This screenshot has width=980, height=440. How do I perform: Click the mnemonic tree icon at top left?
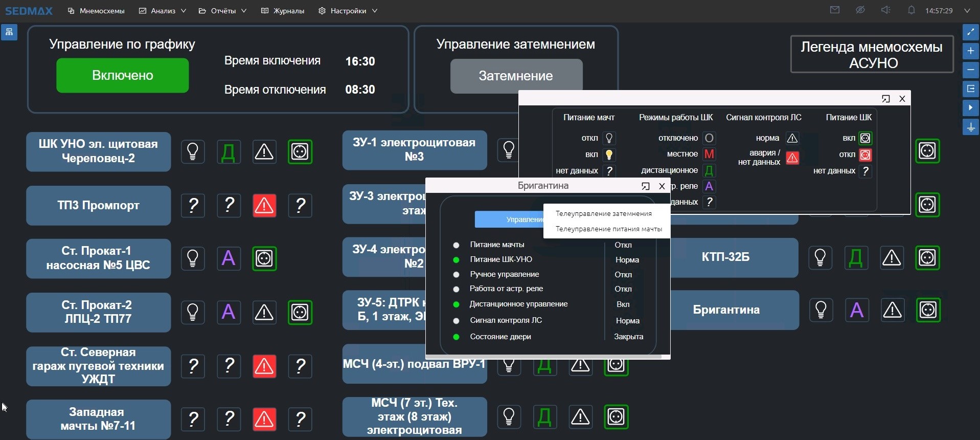pyautogui.click(x=9, y=32)
